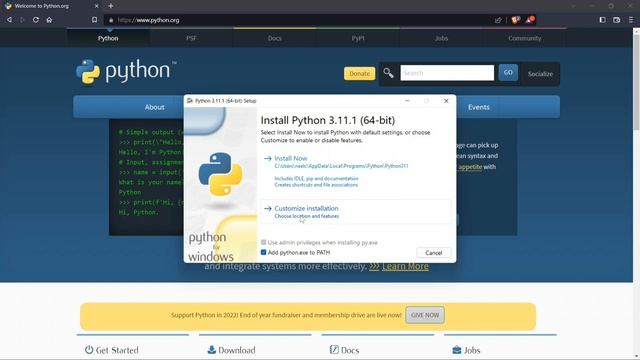Open a new browser tab
This screenshot has width=640, height=360.
coord(111,6)
